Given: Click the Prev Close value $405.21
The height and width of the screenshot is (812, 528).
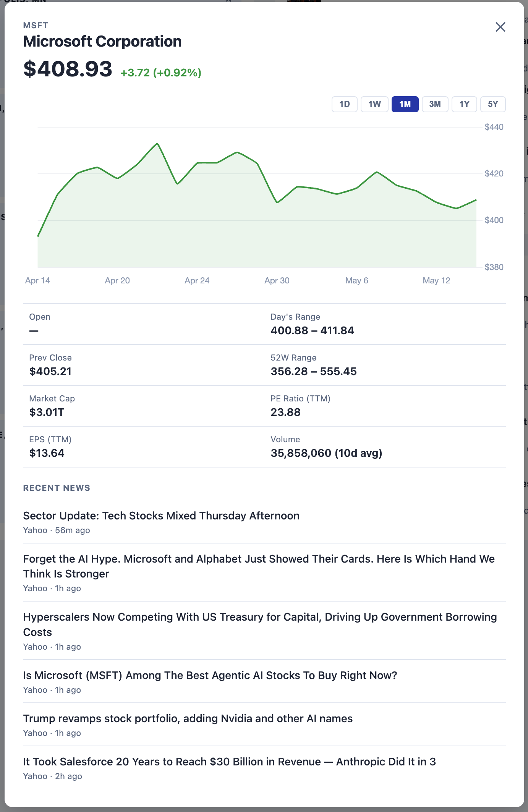Looking at the screenshot, I should click(50, 371).
